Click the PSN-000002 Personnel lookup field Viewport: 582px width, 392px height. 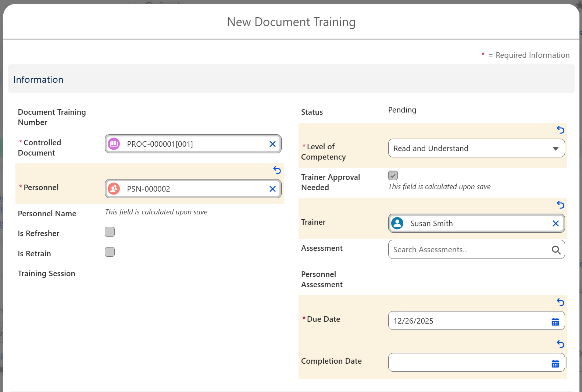(x=191, y=189)
